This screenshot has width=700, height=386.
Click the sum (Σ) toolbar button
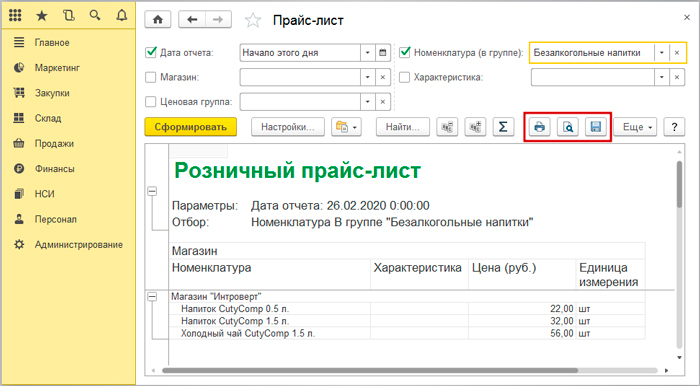point(503,127)
